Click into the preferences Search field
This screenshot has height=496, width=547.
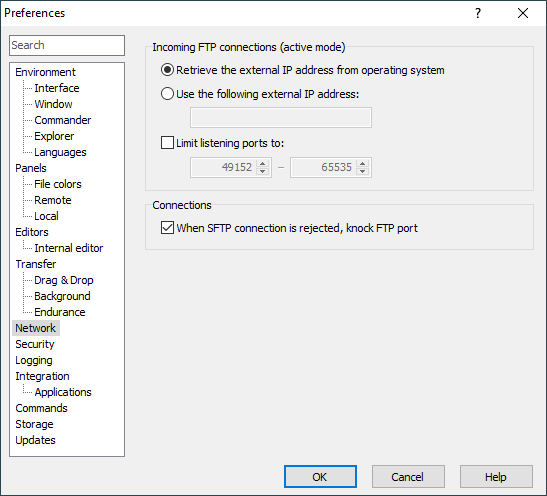pyautogui.click(x=67, y=45)
